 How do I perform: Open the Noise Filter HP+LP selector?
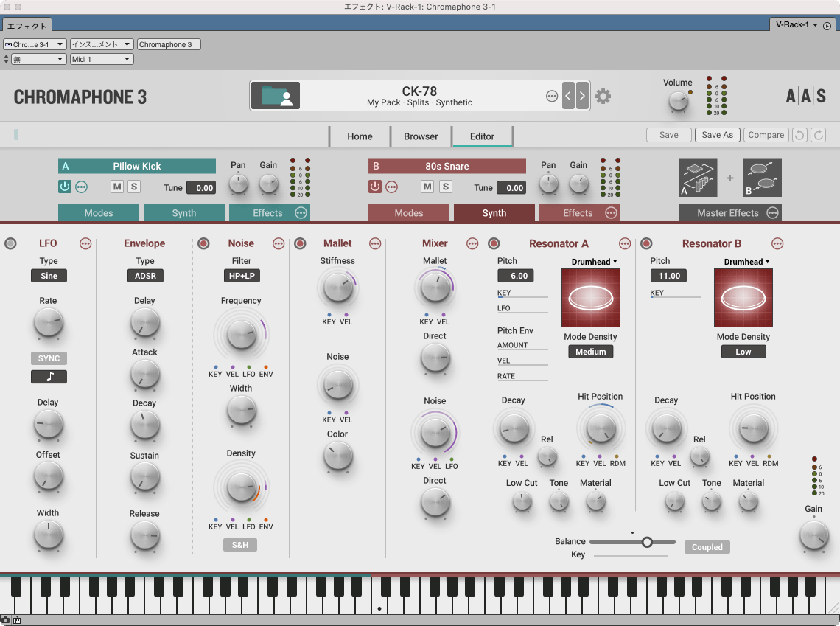tap(242, 276)
